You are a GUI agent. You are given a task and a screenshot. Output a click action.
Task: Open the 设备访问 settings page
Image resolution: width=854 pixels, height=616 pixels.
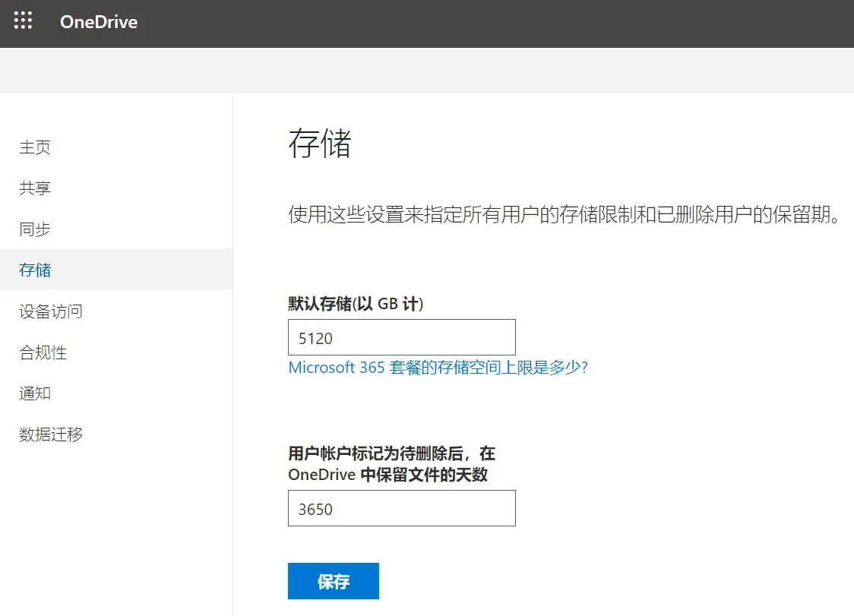tap(52, 311)
